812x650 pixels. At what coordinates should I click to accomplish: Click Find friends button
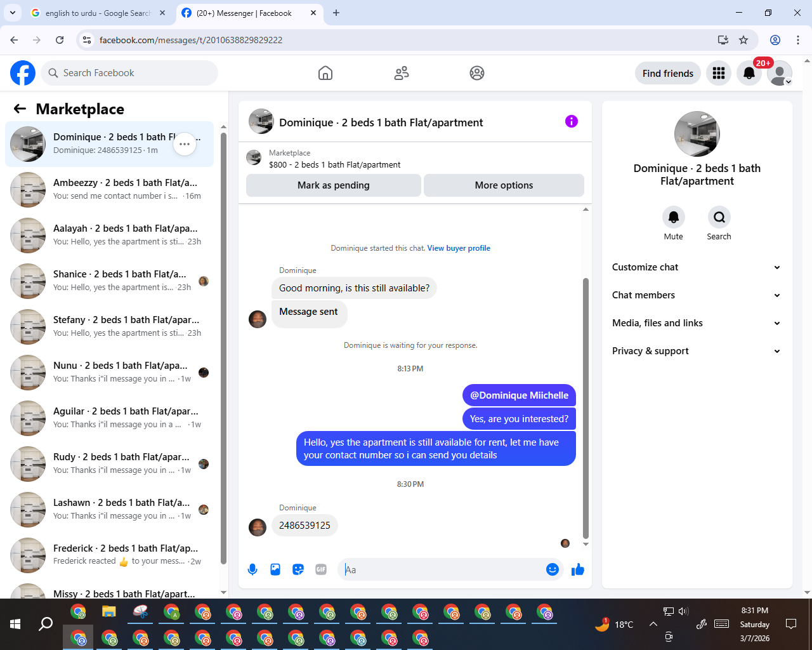(x=668, y=73)
